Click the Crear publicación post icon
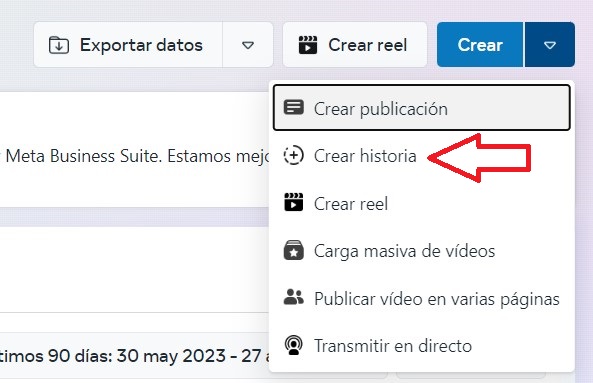 (x=293, y=108)
